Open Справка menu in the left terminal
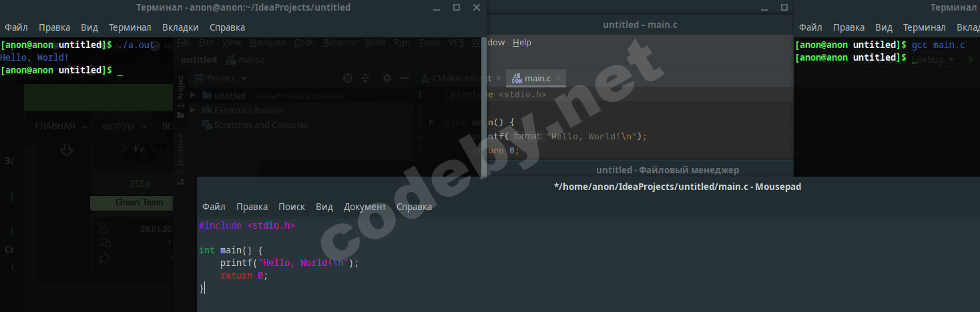Image resolution: width=980 pixels, height=312 pixels. click(x=227, y=27)
